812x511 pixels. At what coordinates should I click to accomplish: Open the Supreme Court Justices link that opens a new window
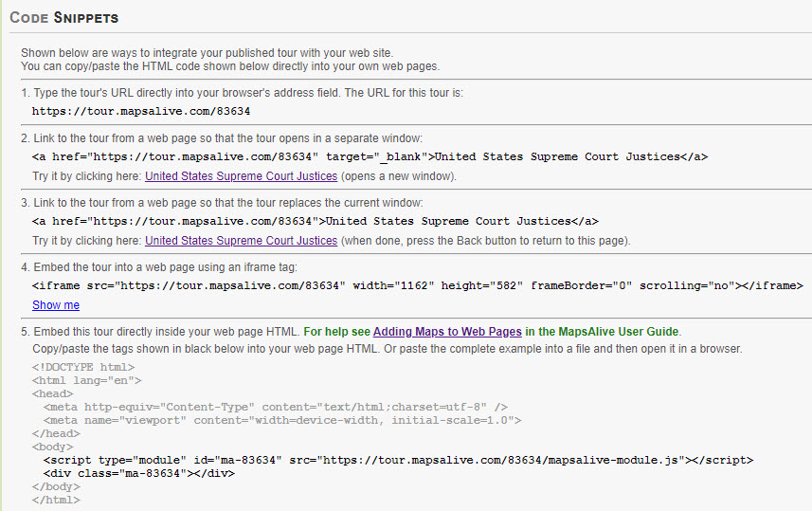coord(241,176)
